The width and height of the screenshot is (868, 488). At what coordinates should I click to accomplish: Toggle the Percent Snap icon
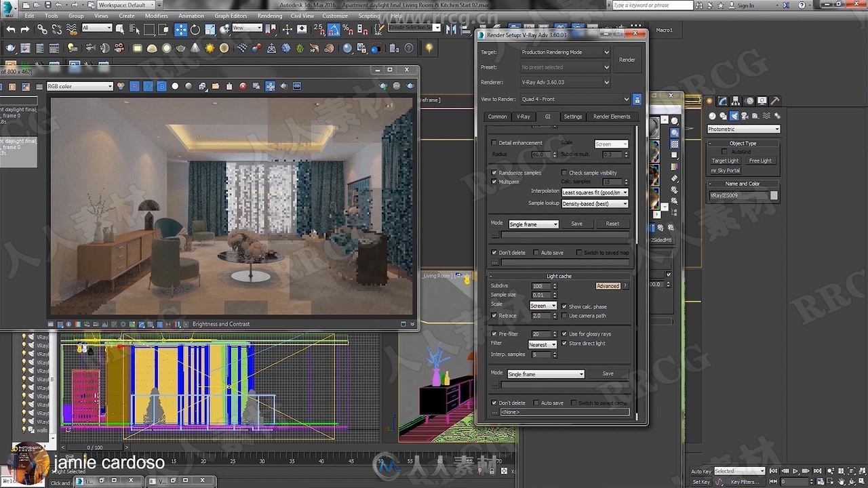347,30
